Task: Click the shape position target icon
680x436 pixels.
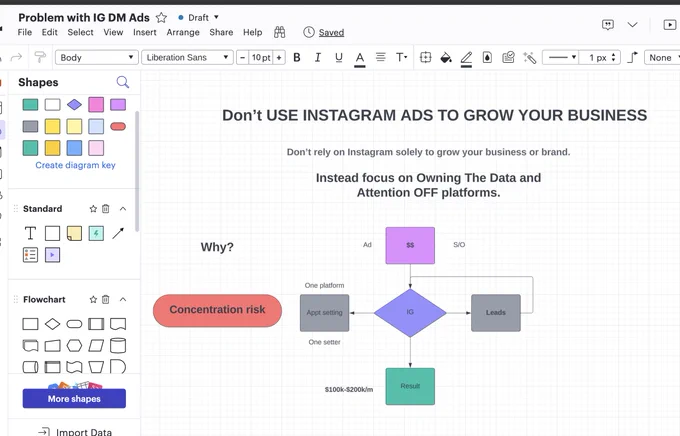Action: coord(425,57)
